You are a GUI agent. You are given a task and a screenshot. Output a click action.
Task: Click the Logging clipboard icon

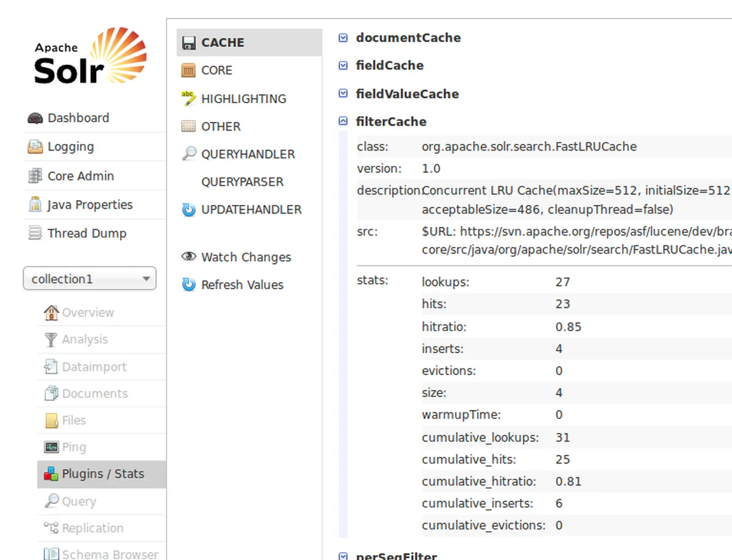coord(35,147)
